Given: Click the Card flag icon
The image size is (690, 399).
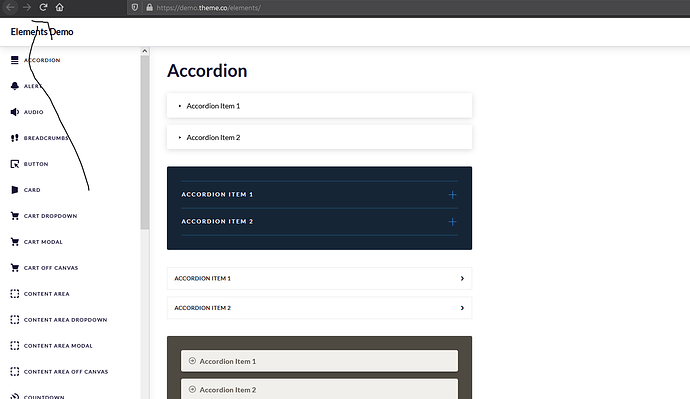Looking at the screenshot, I should 15,190.
